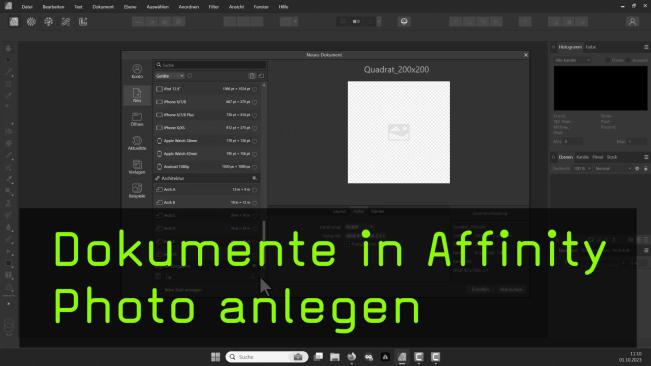Open the Bearbeiten menu
This screenshot has width=651, height=366.
click(x=53, y=7)
